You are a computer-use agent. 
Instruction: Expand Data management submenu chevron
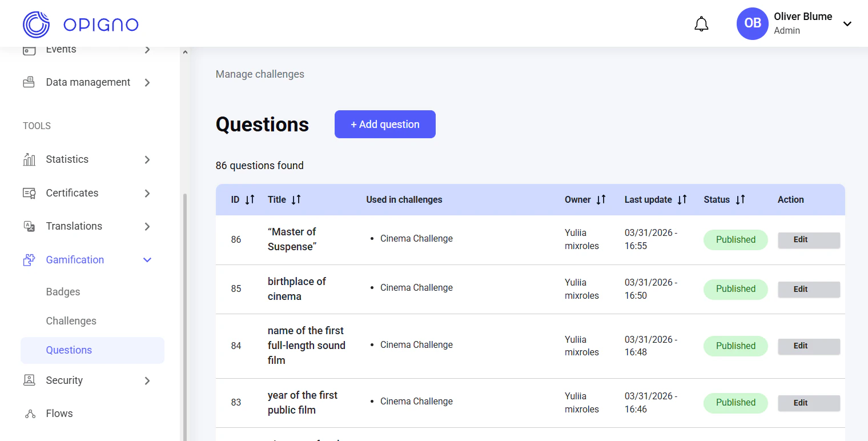tap(147, 82)
